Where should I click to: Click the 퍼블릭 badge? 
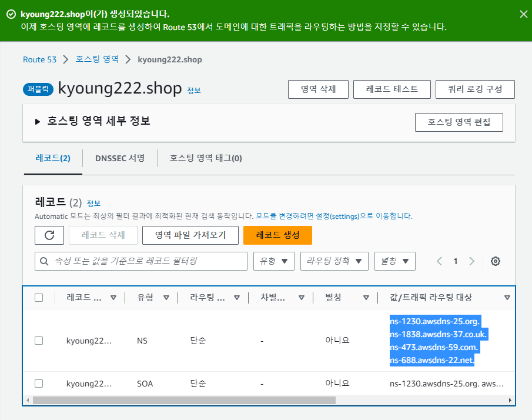click(x=38, y=89)
